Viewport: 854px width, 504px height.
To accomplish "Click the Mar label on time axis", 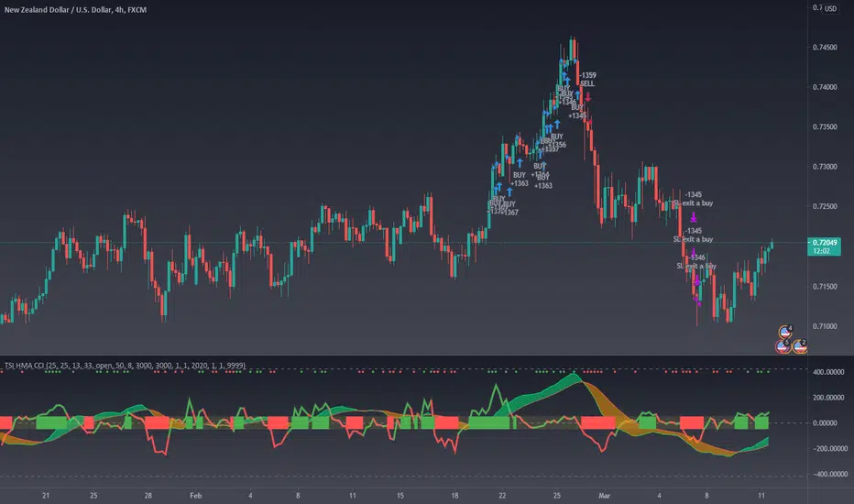I will pos(604,495).
